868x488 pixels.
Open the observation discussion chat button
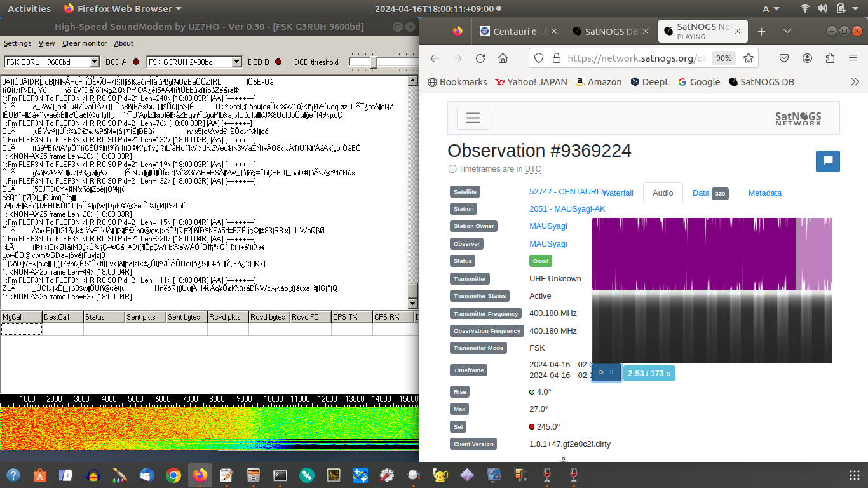828,161
